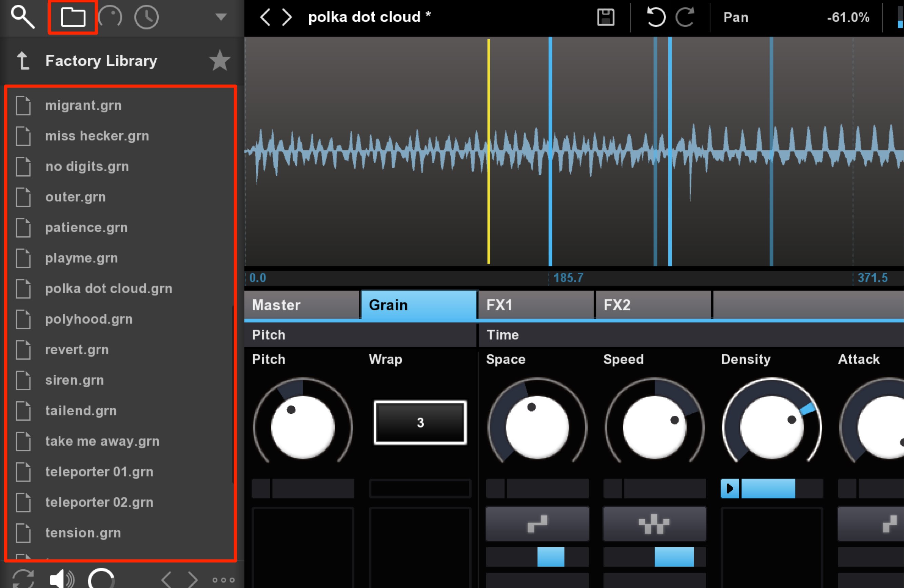Click the save preset floppy icon

click(606, 17)
